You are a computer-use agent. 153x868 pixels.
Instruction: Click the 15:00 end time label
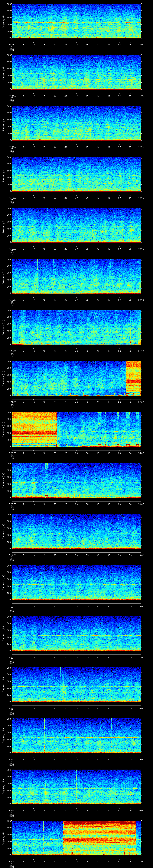click(x=141, y=44)
